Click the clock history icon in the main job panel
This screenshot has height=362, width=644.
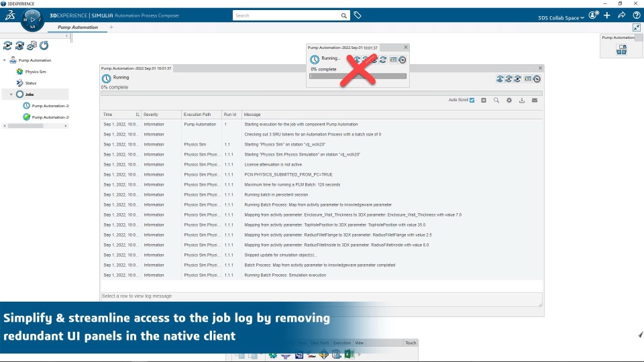point(537,79)
